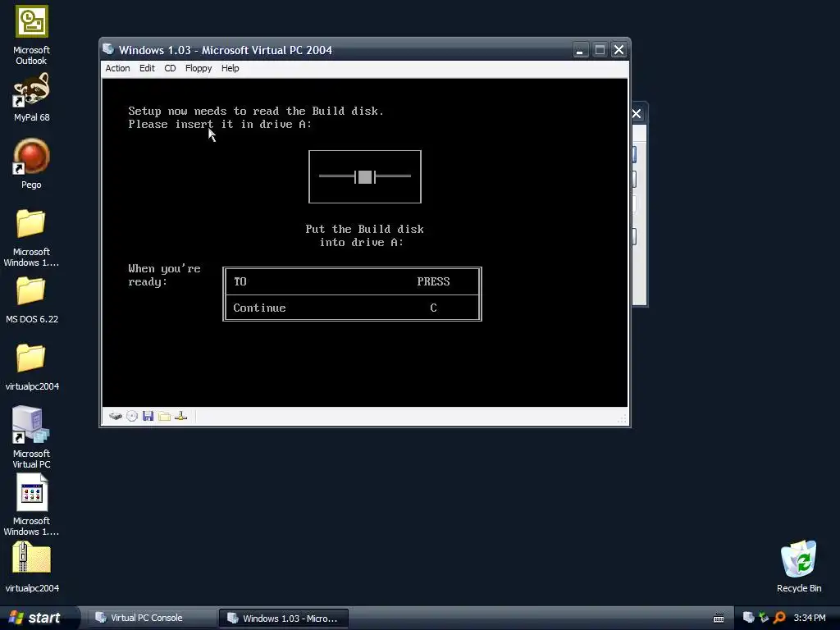Click the 3:34 PM clock
Image resolution: width=840 pixels, height=630 pixels.
tap(810, 618)
